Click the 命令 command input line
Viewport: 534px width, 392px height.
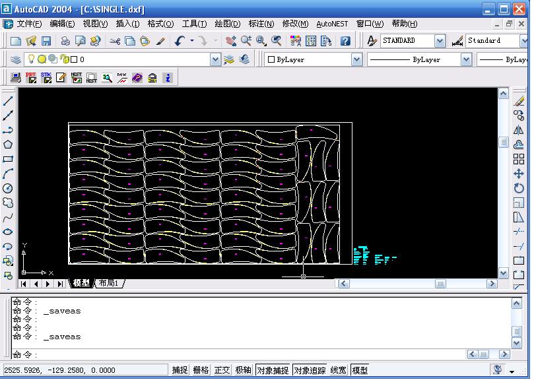(x=238, y=354)
